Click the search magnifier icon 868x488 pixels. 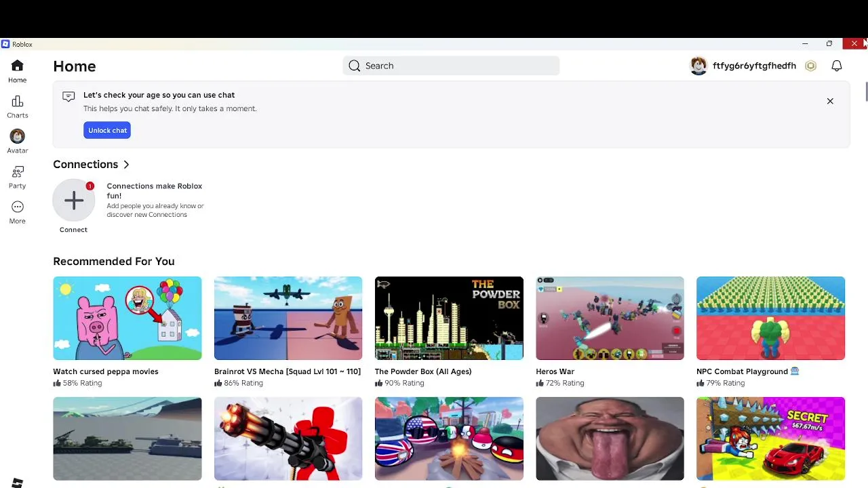[355, 66]
